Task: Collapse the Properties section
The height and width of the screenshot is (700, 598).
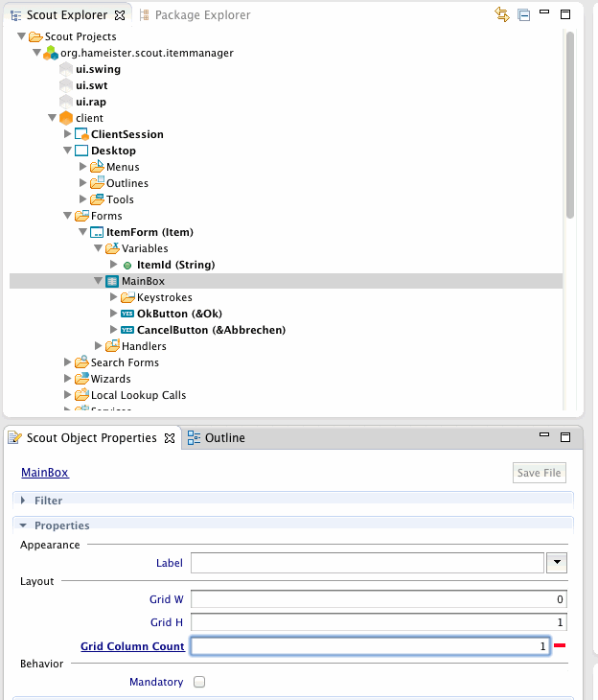Action: 23,525
